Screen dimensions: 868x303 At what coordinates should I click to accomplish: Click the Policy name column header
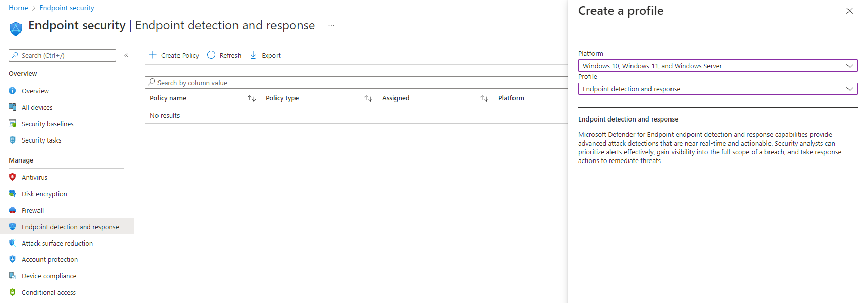pos(168,98)
